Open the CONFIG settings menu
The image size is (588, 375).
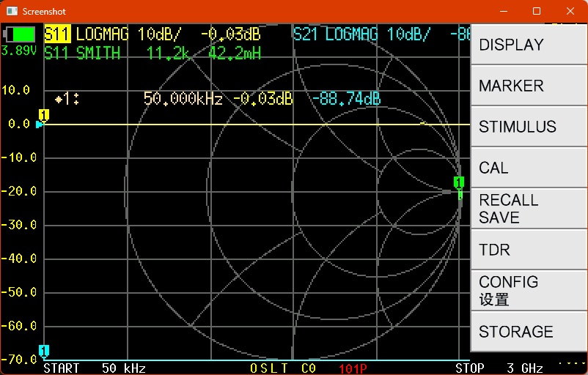coord(528,291)
